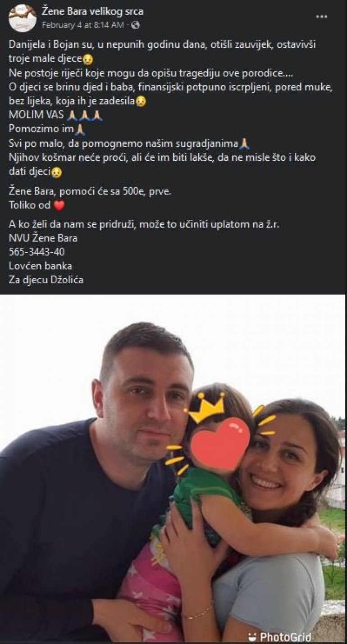Open the February 4 post timestamp
Image resolution: width=347 pixels, height=644 pixels.
[82, 25]
